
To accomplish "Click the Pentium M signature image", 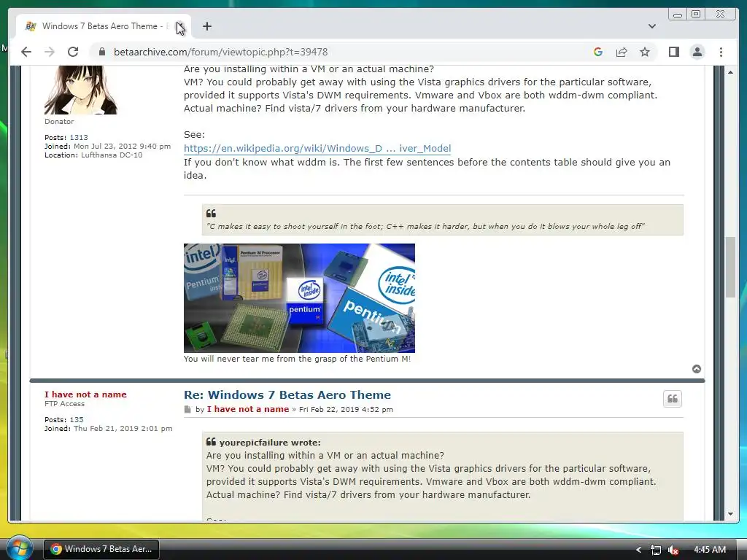I will point(299,298).
